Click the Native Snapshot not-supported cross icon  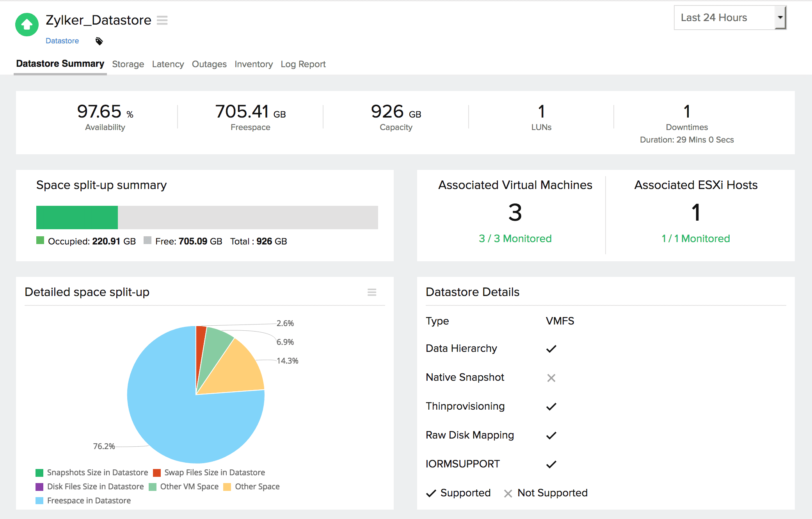[x=551, y=378]
